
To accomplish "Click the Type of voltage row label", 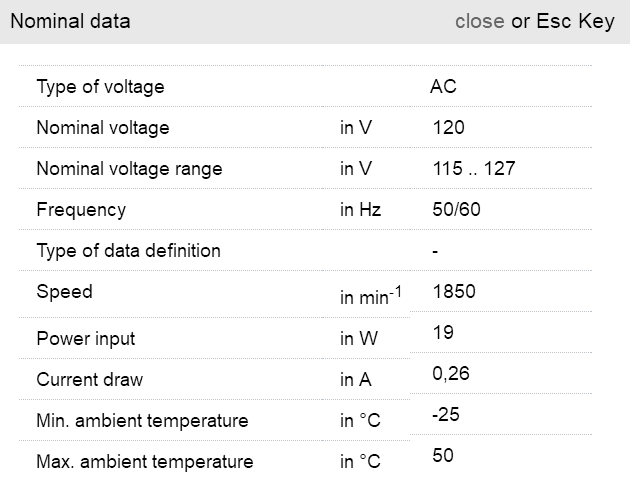I will tap(100, 87).
